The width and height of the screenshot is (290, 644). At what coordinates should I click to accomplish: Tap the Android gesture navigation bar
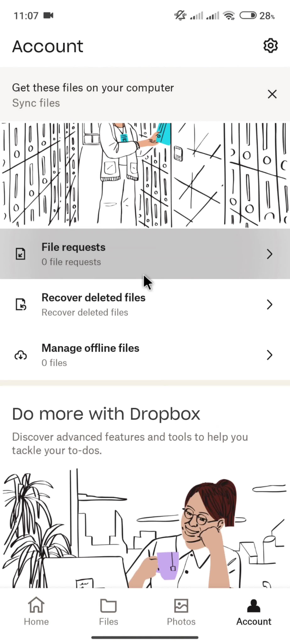click(x=145, y=638)
